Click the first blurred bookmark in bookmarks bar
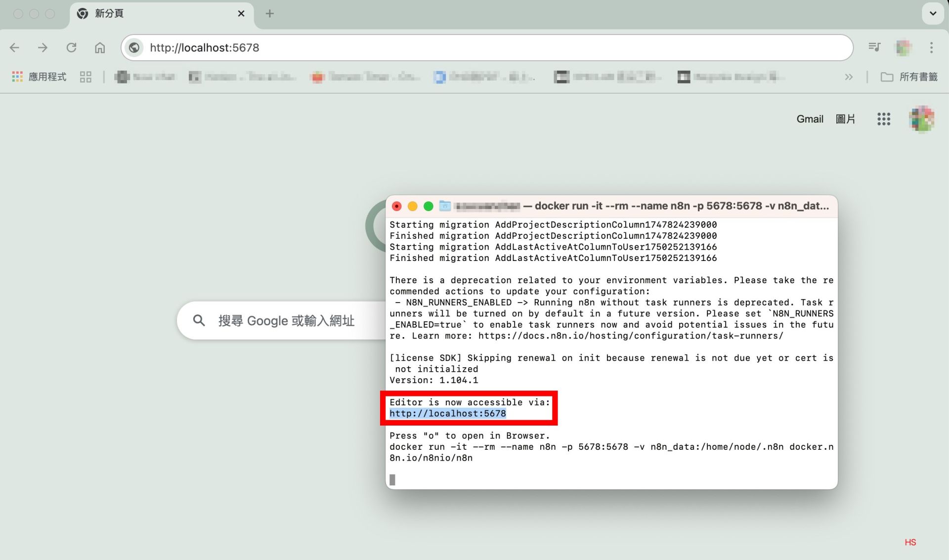 (x=145, y=77)
